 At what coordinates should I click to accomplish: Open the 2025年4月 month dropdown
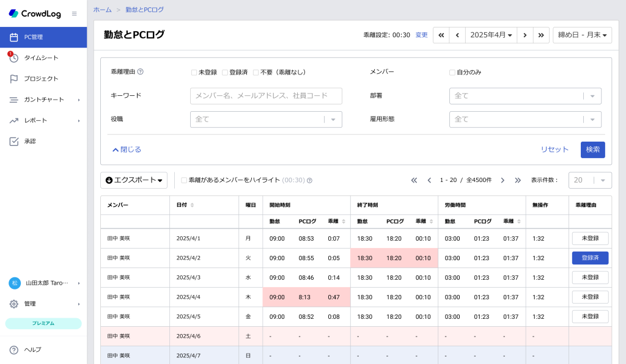pos(491,35)
